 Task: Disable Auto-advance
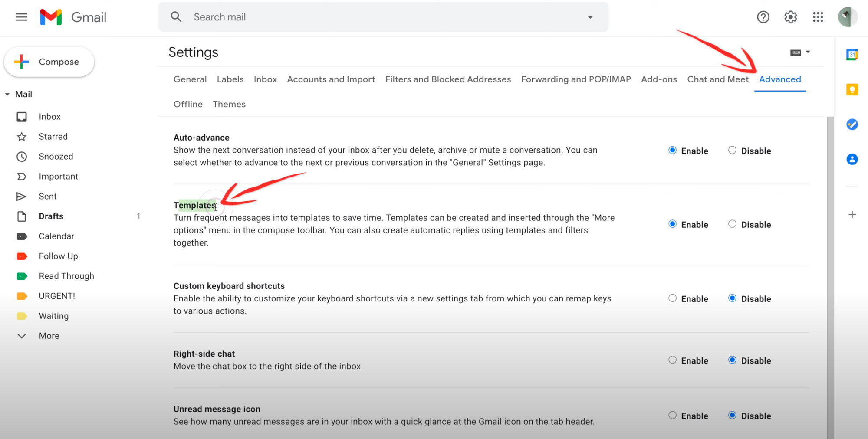(732, 150)
